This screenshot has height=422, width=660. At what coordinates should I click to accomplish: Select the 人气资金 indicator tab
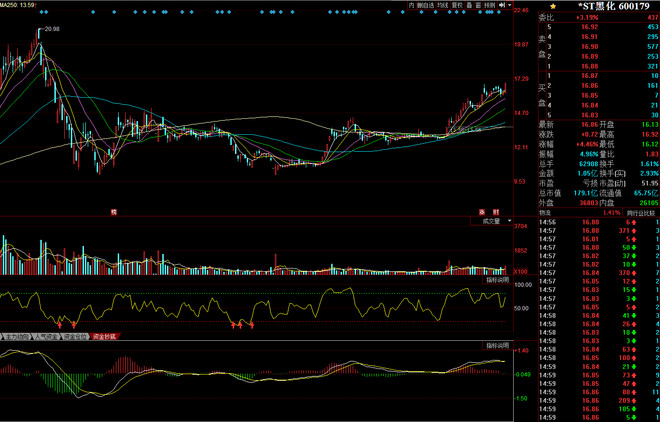pos(46,337)
